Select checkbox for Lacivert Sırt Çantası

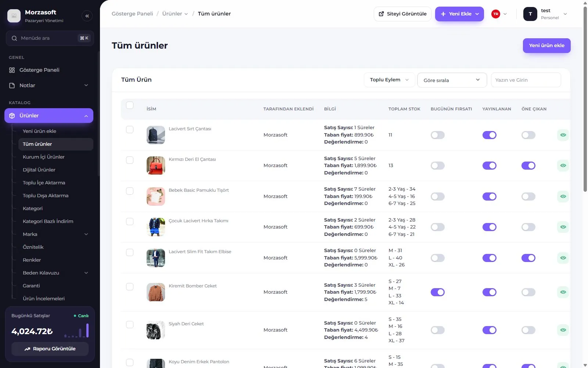point(130,130)
